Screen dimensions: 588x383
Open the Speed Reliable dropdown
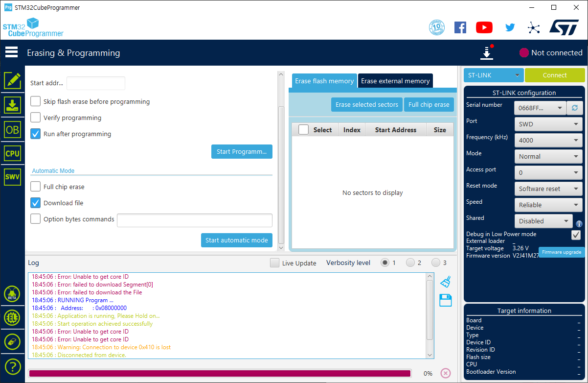548,205
